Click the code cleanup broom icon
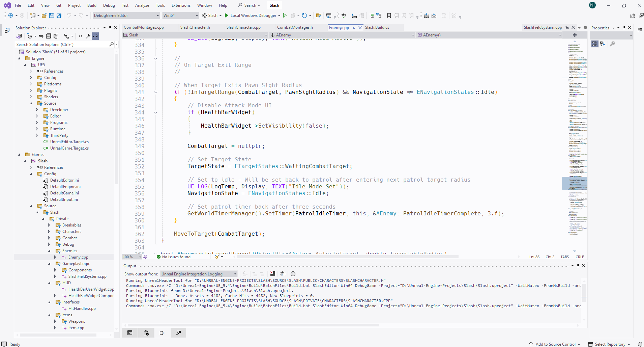The width and height of the screenshot is (644, 347). 217,257
